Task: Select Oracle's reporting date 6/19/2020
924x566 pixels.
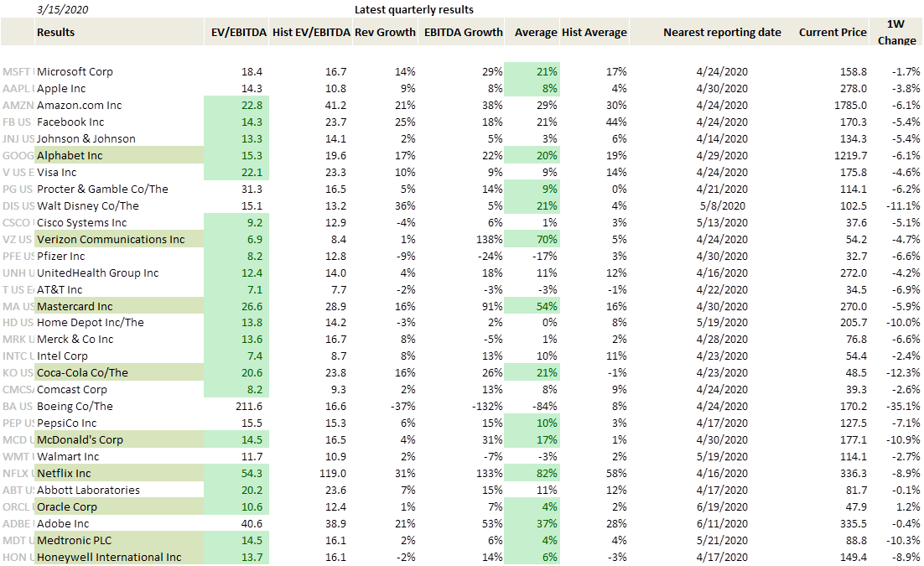Action: [x=722, y=507]
